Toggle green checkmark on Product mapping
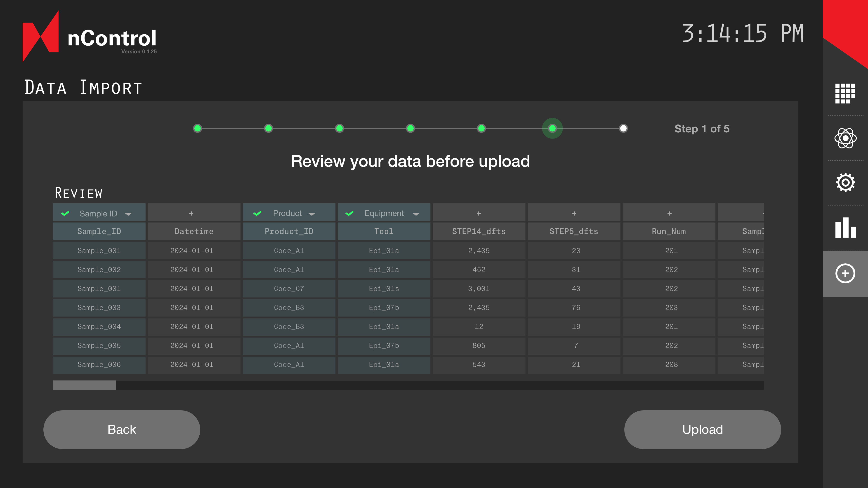868x488 pixels. [x=258, y=213]
